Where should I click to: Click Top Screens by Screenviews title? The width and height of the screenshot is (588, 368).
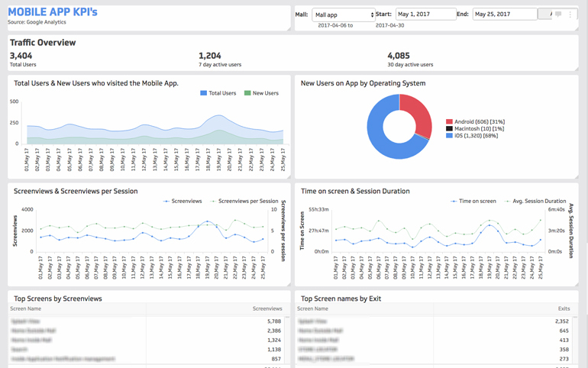click(x=58, y=299)
